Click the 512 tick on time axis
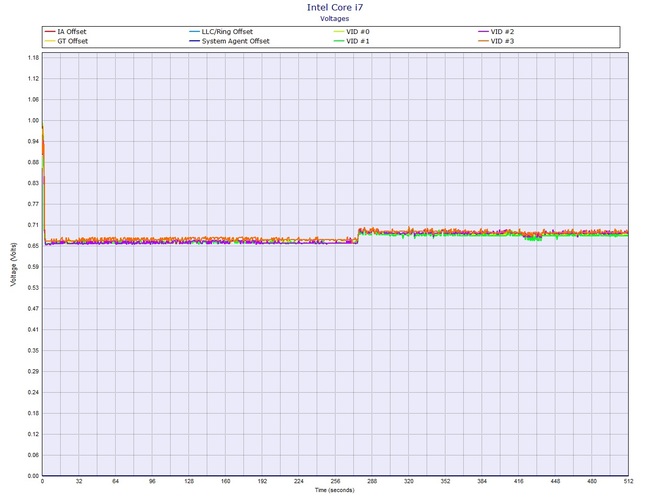Viewport: 670px width, 502px height. pos(629,481)
